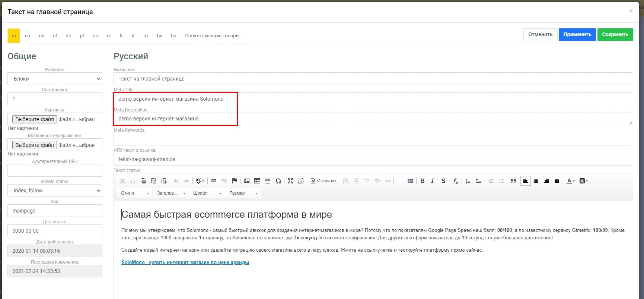Open the Сопутствующие товары tab
Image resolution: width=644 pixels, height=299 pixels.
point(212,36)
